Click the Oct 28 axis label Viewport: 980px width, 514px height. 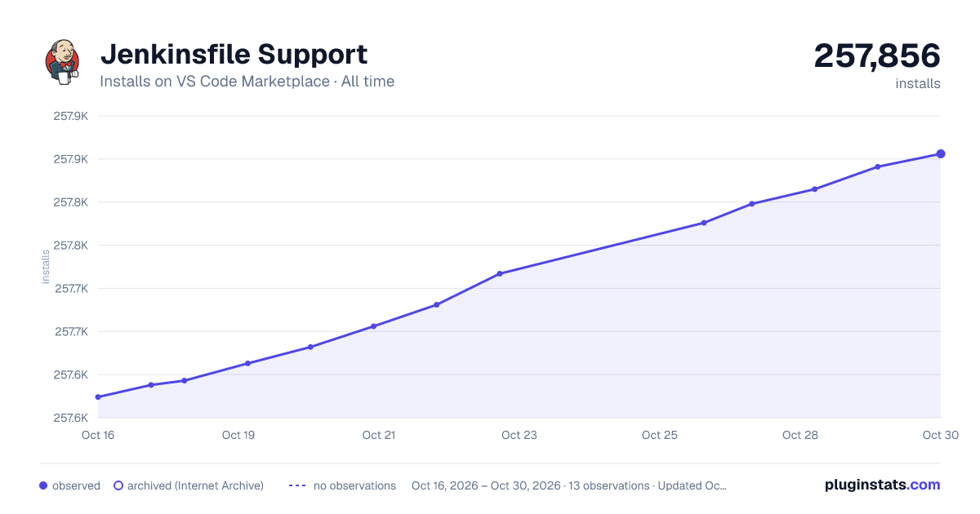click(800, 435)
